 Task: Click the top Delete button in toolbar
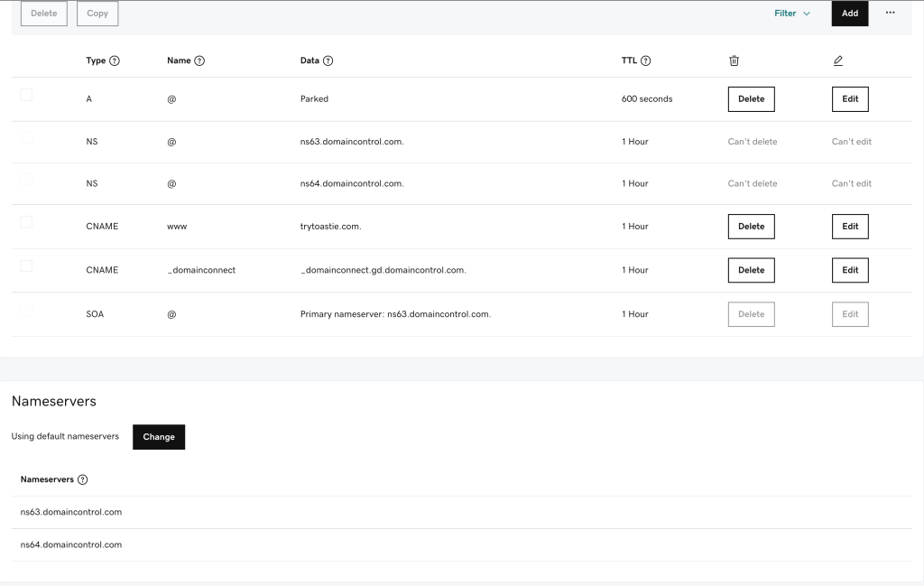[44, 13]
